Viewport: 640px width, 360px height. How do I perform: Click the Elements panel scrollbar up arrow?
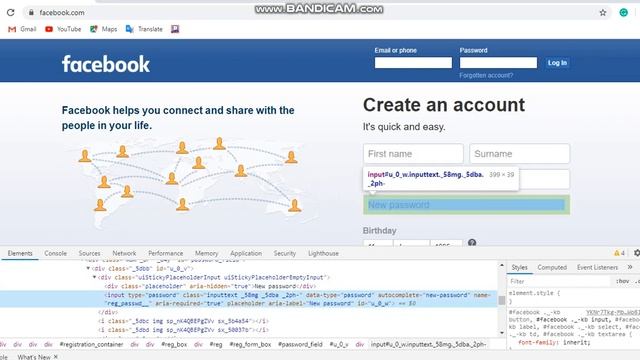click(x=502, y=265)
